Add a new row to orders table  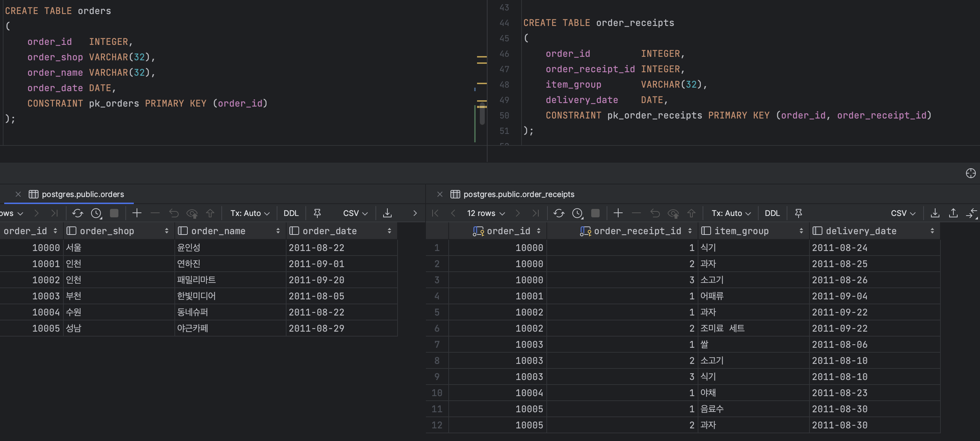[137, 213]
